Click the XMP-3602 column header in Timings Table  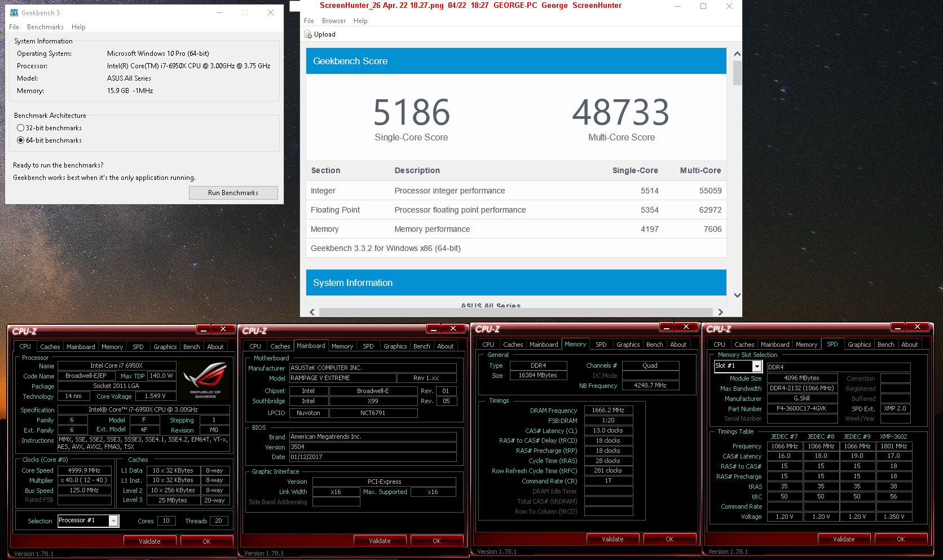point(893,436)
